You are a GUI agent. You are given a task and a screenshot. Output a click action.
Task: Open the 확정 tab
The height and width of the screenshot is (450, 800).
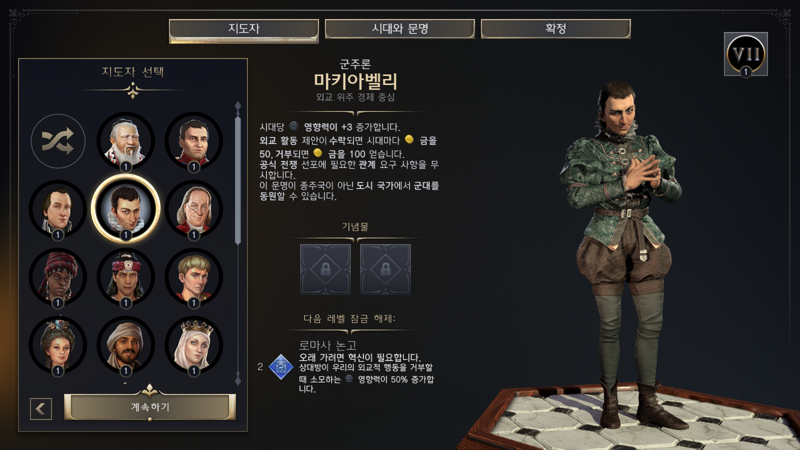tap(556, 29)
